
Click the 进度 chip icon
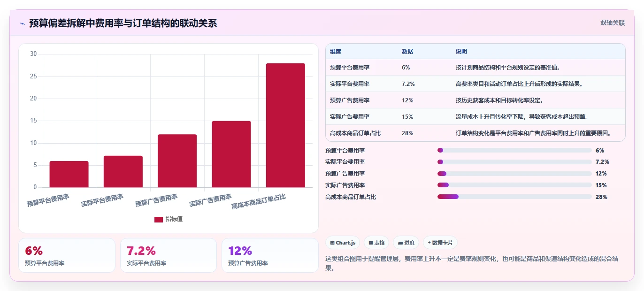pos(400,243)
